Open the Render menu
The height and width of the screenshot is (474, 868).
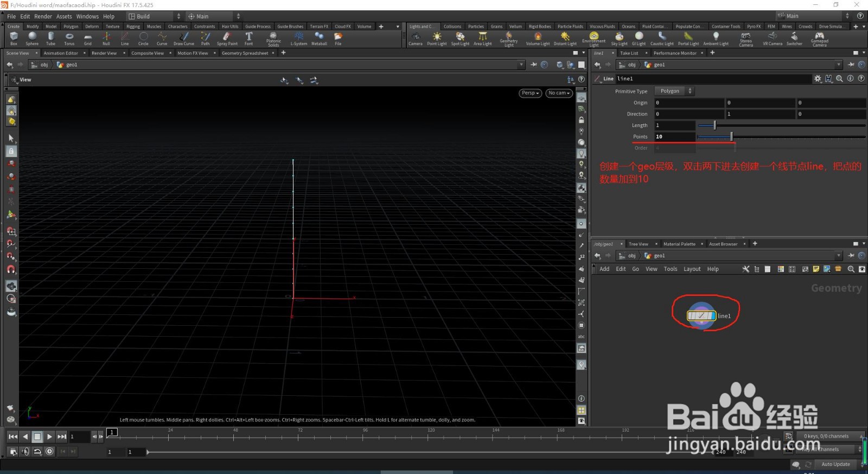(x=43, y=16)
